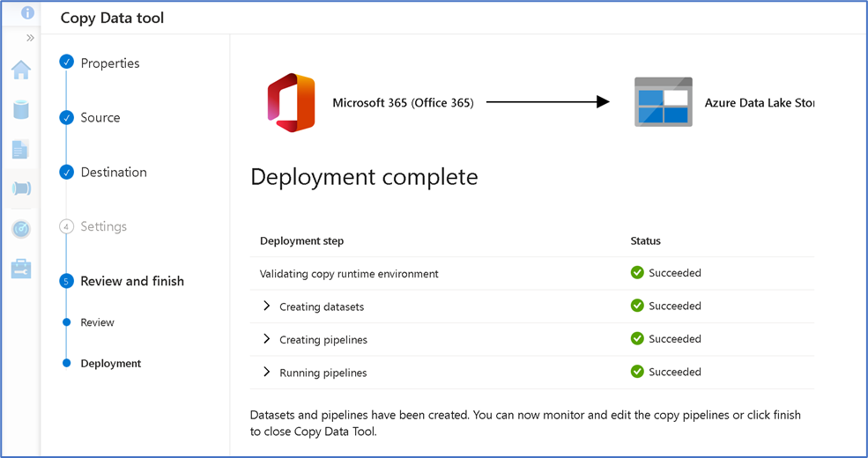Click the Review and finish number 5 circle

[x=66, y=281]
